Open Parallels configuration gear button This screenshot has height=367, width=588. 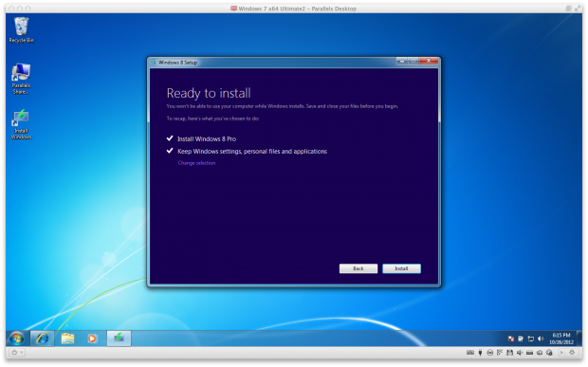572,353
